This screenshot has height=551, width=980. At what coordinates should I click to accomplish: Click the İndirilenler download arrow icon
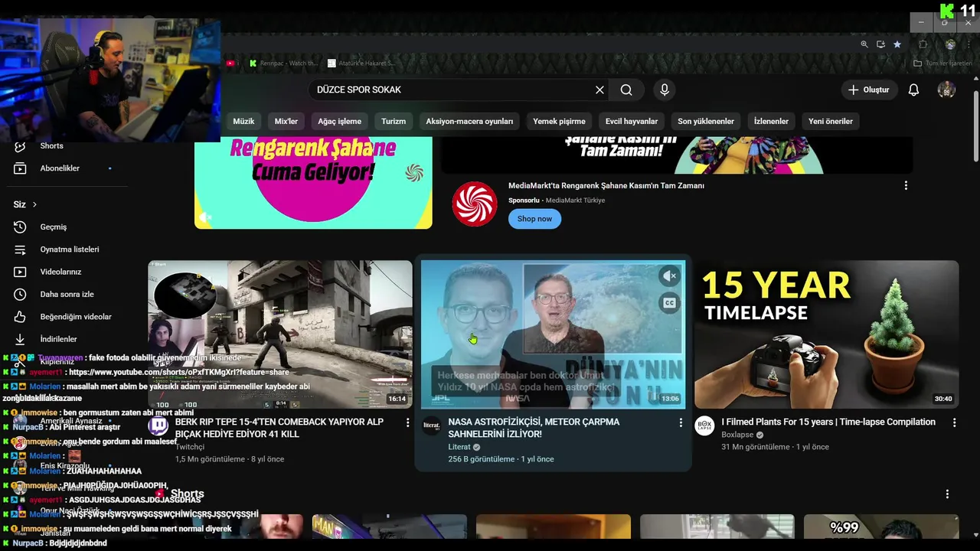(21, 339)
